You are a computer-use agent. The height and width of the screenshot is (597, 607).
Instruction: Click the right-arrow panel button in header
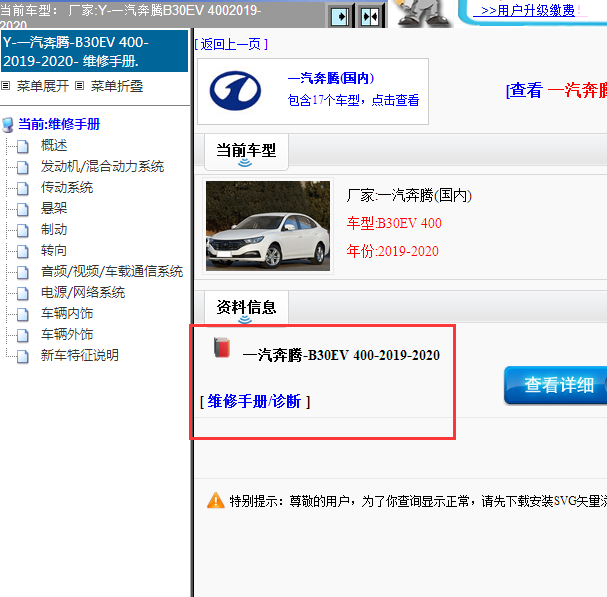click(340, 16)
